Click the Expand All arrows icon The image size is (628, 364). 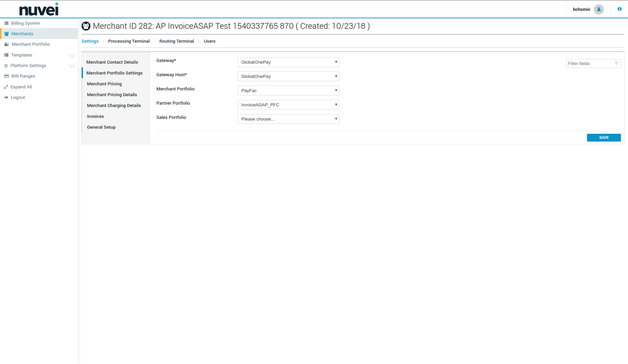point(6,87)
